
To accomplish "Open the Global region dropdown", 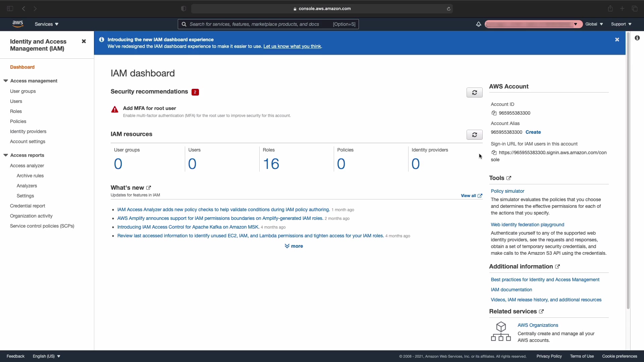I will tap(594, 24).
